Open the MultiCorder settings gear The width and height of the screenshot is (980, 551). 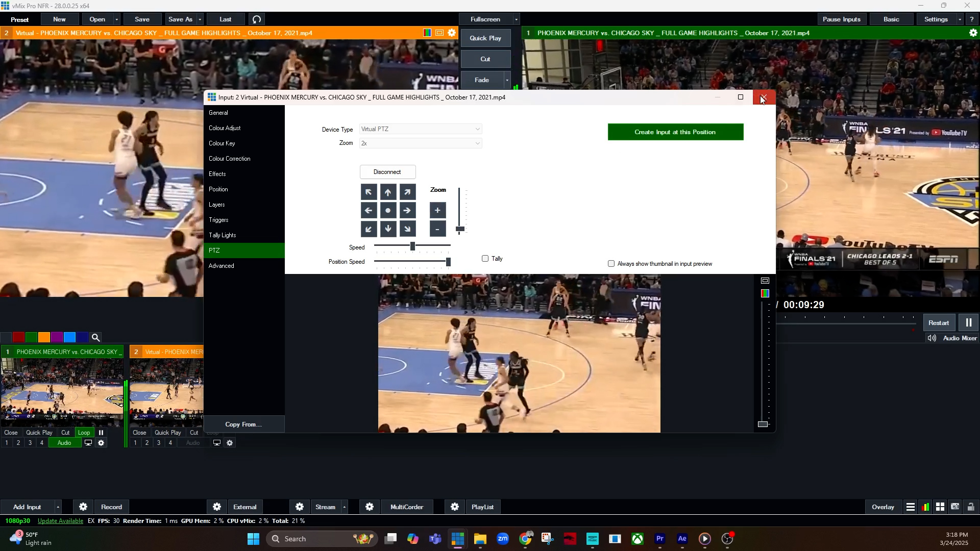(x=370, y=507)
